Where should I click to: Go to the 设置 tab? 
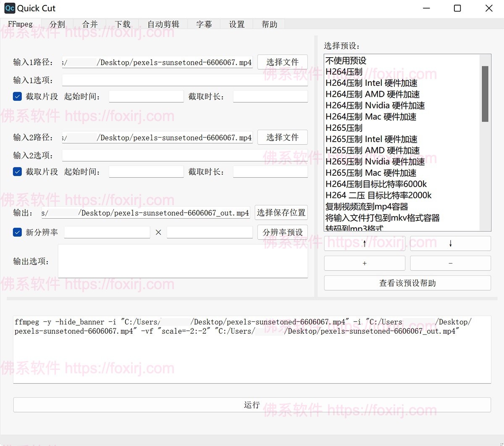click(237, 24)
